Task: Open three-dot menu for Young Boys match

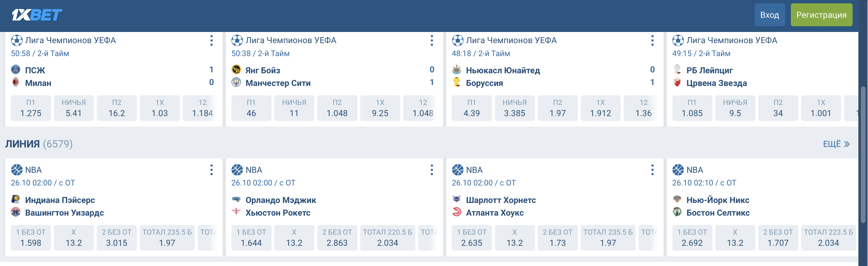Action: click(x=432, y=40)
